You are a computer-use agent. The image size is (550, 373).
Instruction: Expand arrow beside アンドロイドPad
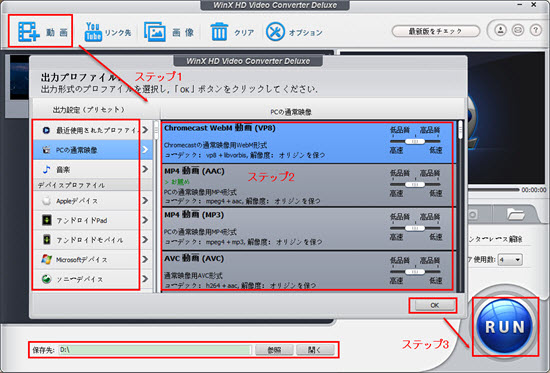coord(145,220)
